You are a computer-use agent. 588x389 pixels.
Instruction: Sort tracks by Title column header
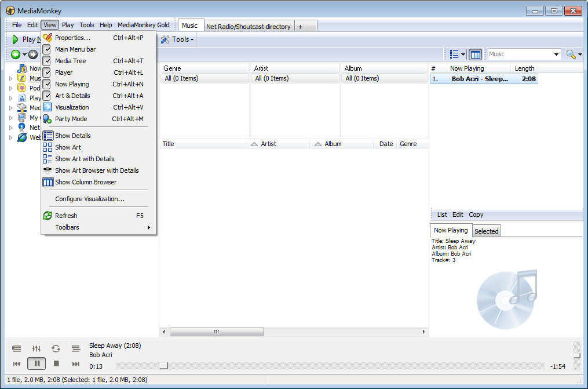click(x=203, y=144)
